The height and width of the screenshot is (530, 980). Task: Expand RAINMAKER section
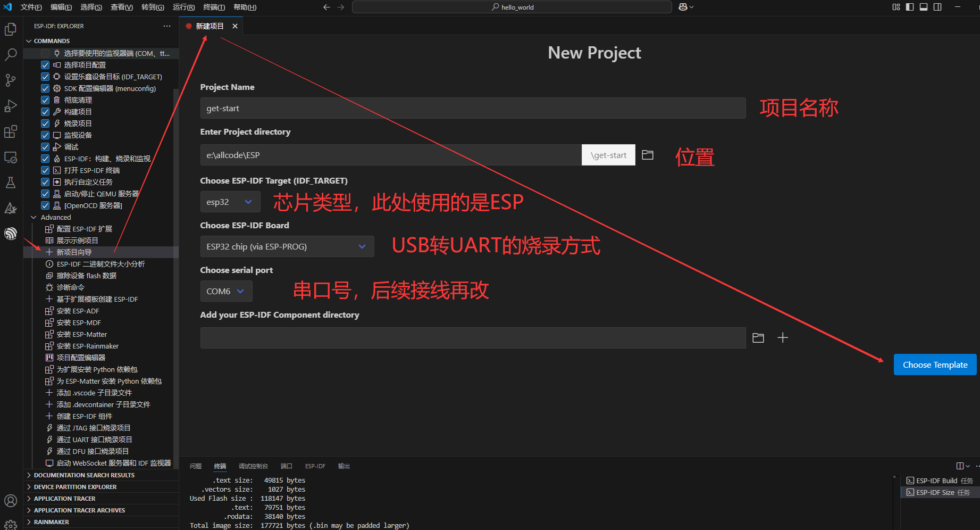(x=101, y=522)
